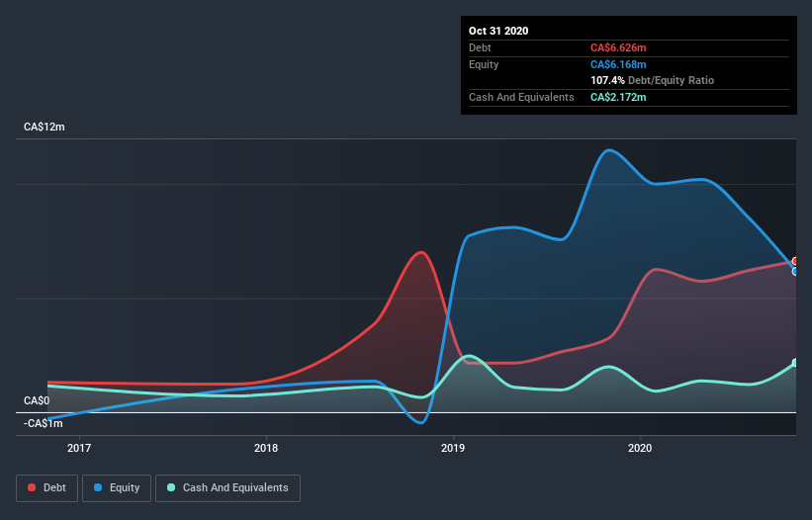This screenshot has width=812, height=520.
Task: Select the 2018 axis label
Action: point(266,448)
